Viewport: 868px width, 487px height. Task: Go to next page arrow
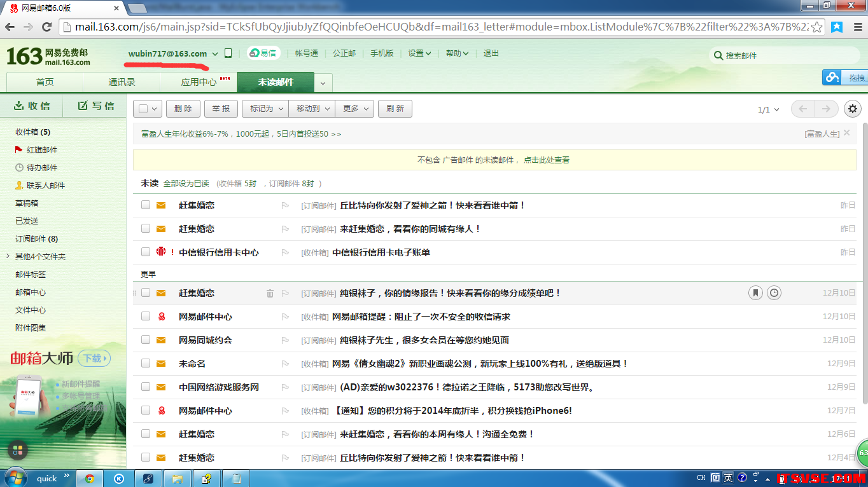[x=826, y=109]
